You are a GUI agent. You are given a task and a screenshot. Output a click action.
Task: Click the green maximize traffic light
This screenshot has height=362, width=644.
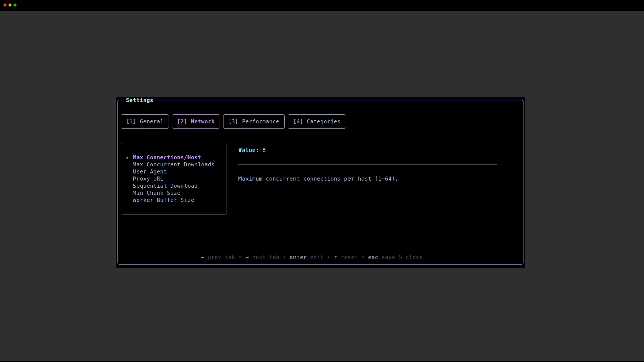15,5
